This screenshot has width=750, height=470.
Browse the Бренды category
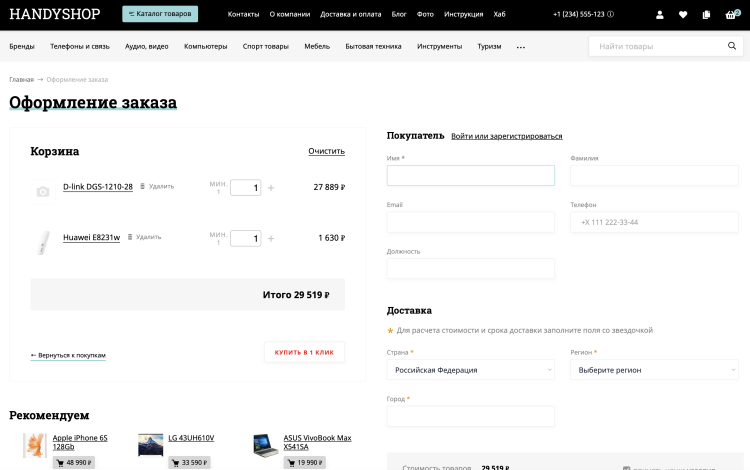tap(22, 46)
